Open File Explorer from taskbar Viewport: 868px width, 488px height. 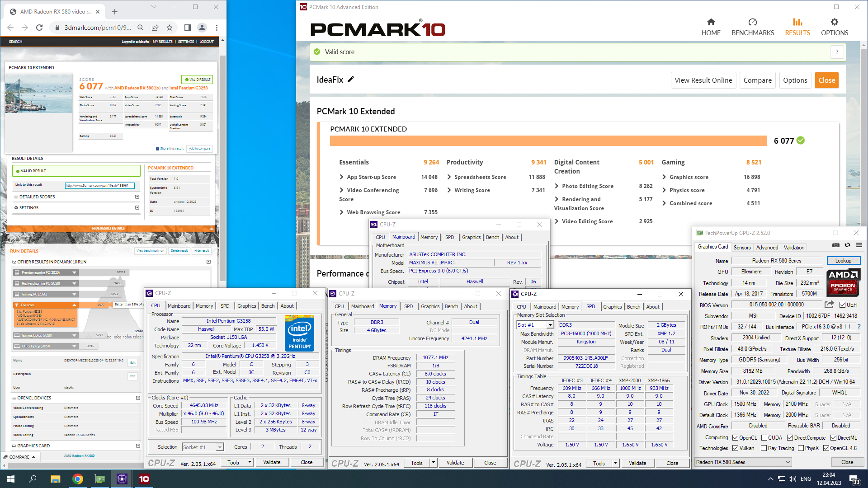point(55,479)
